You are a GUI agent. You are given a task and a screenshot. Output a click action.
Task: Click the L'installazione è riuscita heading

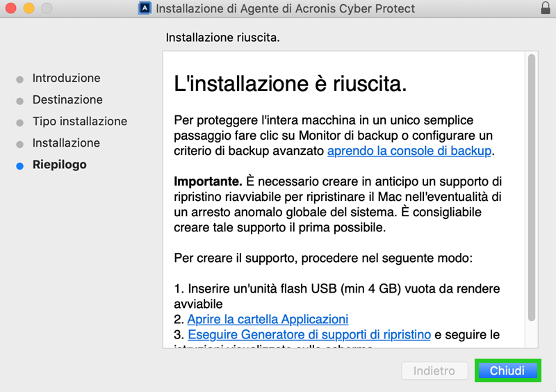[x=290, y=84]
